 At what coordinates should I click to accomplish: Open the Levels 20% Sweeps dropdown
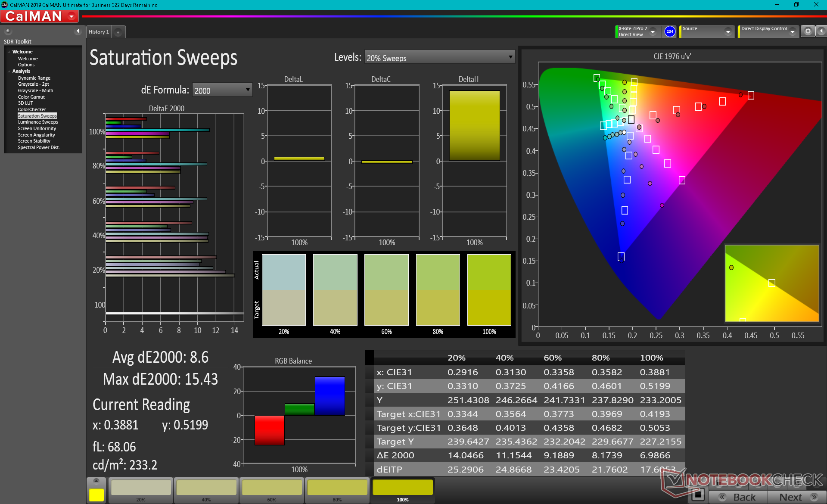(x=439, y=57)
